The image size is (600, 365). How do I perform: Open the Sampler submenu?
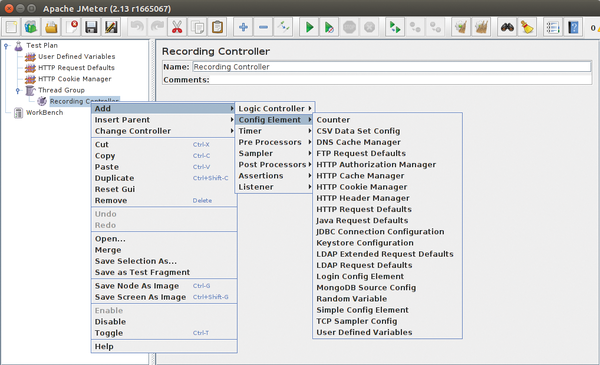(x=274, y=153)
